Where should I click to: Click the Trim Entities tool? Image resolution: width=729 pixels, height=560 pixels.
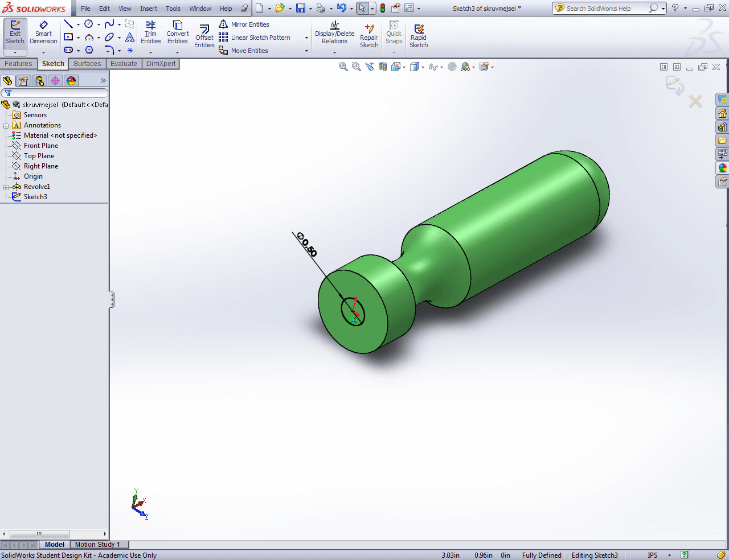(x=151, y=32)
